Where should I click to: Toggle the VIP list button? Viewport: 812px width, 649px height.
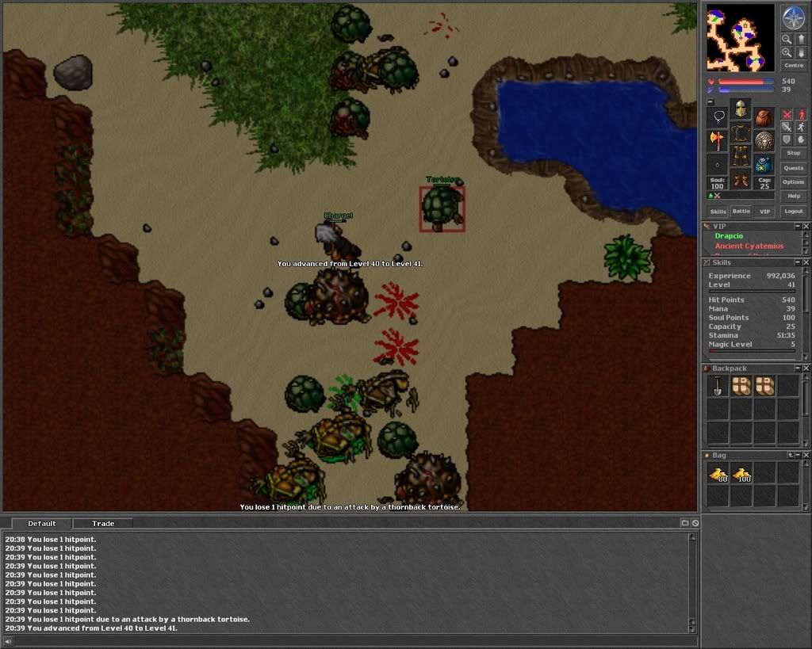(x=764, y=211)
